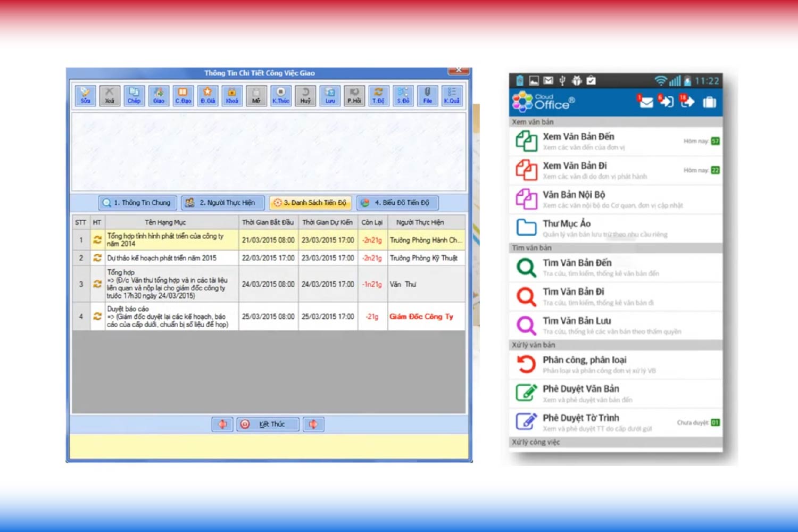Open Xem Văn Bản Đến

[616, 141]
